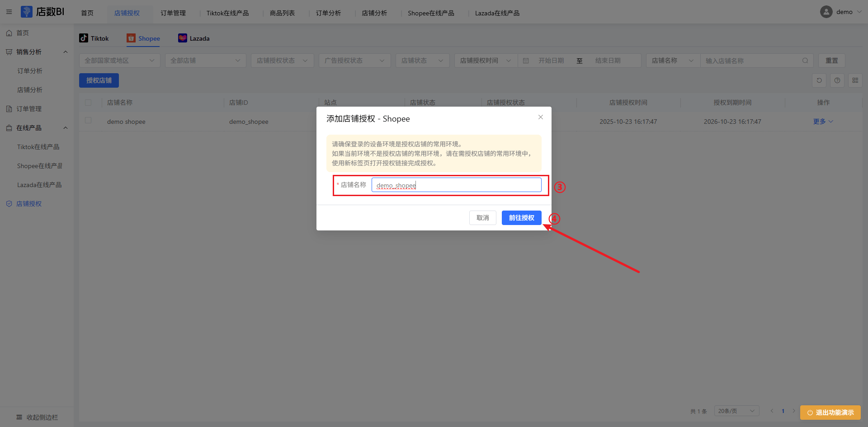Click the hamburger menu icon at top-left
This screenshot has height=427, width=868.
point(9,12)
